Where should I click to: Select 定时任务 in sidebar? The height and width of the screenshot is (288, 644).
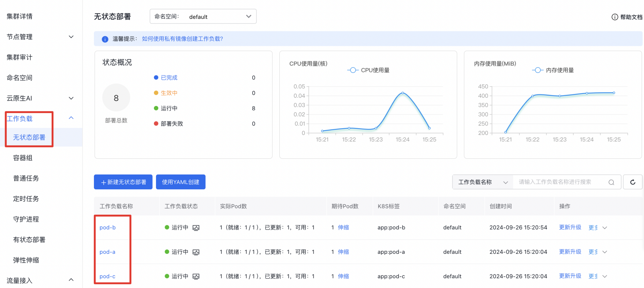pos(26,199)
